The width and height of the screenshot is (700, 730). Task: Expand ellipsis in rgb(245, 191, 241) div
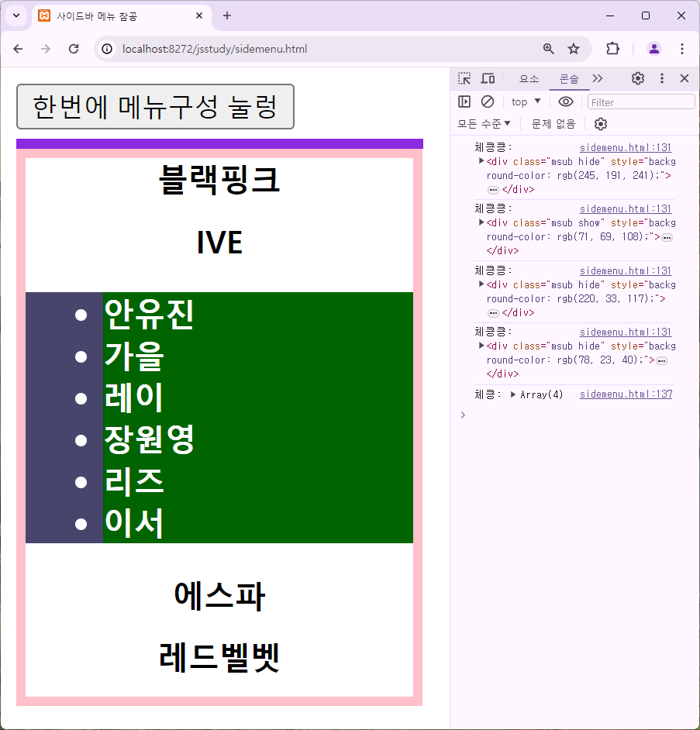(x=493, y=190)
